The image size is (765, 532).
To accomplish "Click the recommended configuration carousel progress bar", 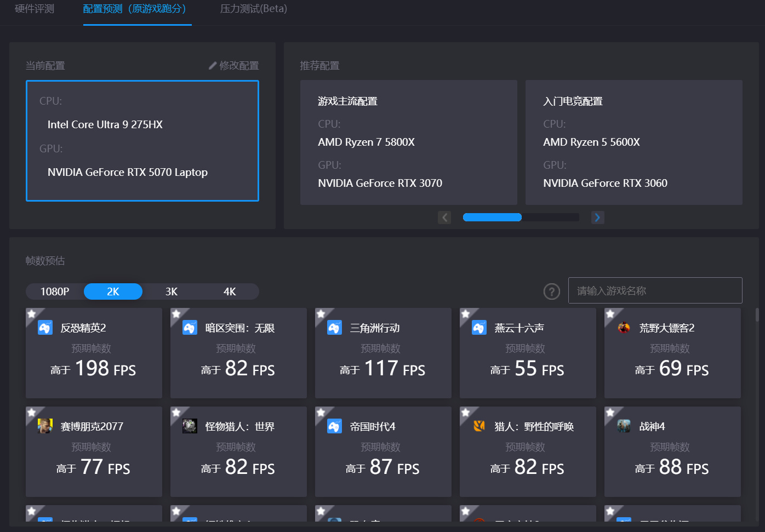I will [521, 218].
